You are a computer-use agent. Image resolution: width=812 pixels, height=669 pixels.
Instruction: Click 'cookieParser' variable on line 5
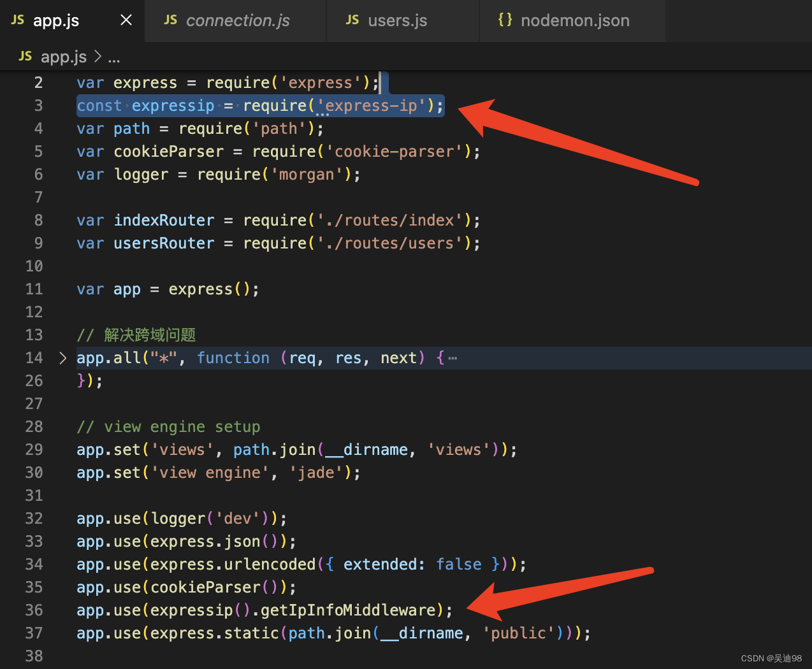pyautogui.click(x=169, y=152)
